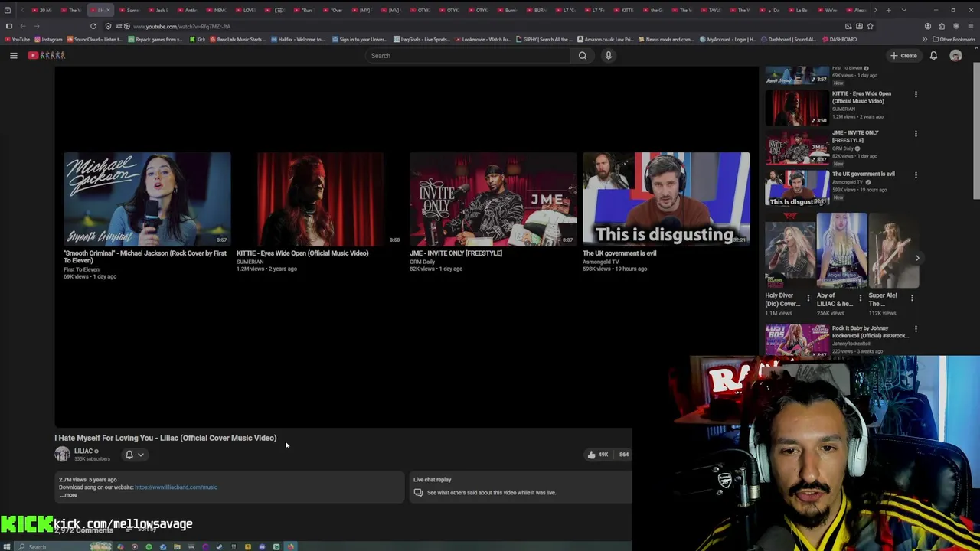Open sidebar KITTIE - Eyes Wide Open title
Viewport: 980px width, 551px height.
861,97
